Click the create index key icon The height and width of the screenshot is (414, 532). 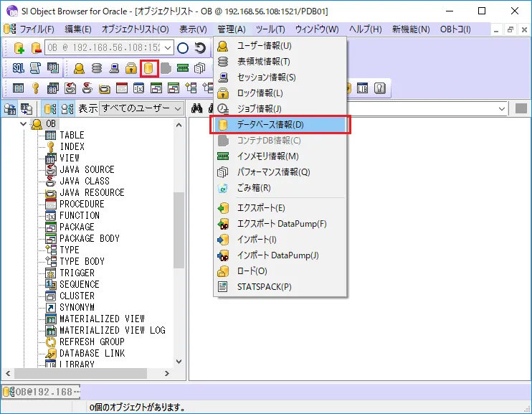pos(35,88)
